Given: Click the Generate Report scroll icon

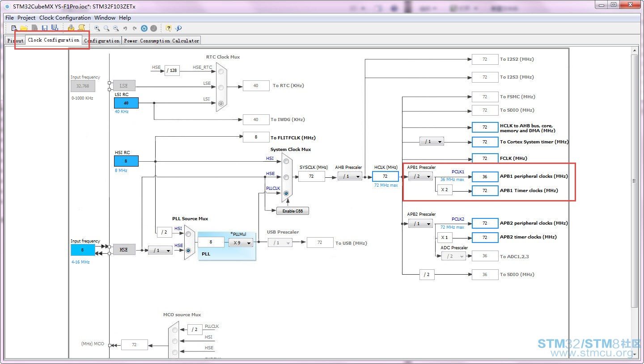Looking at the screenshot, I should point(81,28).
